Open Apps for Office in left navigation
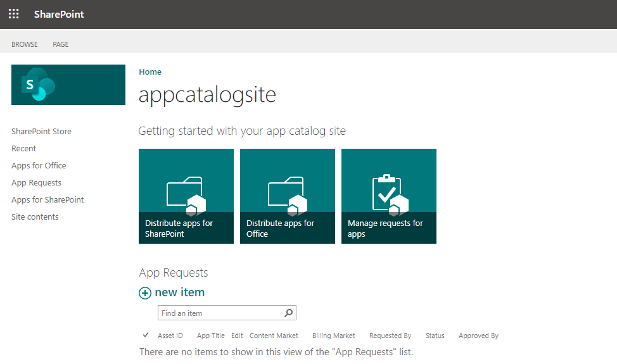Viewport: 617px width, 364px height. [39, 165]
